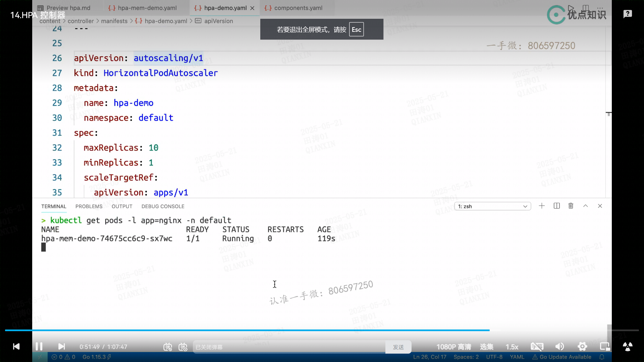Toggle subtitles off icon
The image size is (644, 362).
[537, 347]
